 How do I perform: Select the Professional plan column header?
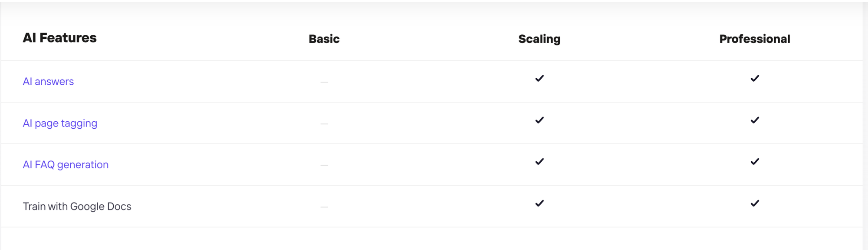coord(755,39)
